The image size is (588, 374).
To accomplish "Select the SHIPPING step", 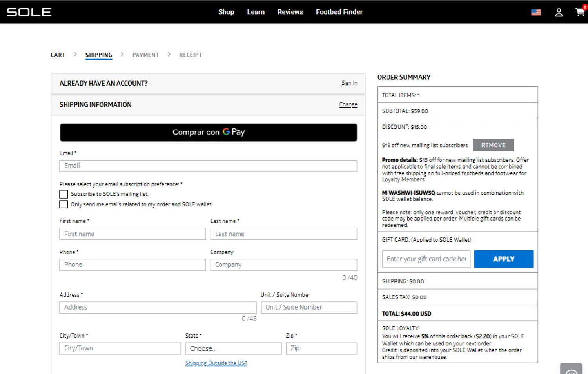I will coord(99,55).
